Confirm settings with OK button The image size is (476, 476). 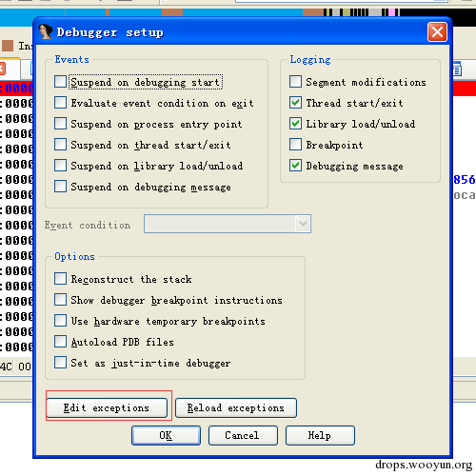tap(166, 435)
